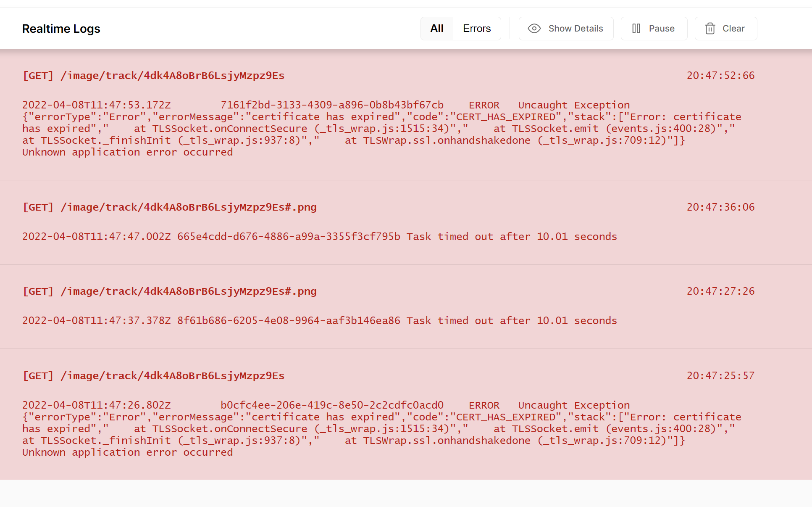Clear all realtime logs
The height and width of the screenshot is (507, 812).
tap(725, 28)
